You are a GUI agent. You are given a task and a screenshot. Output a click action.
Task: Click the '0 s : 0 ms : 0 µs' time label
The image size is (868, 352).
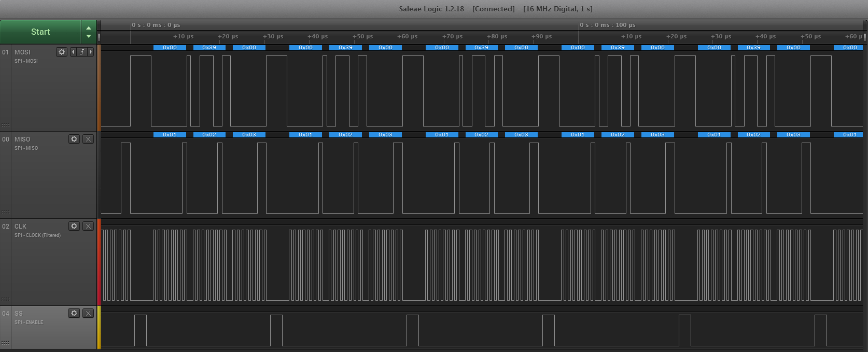coord(156,25)
